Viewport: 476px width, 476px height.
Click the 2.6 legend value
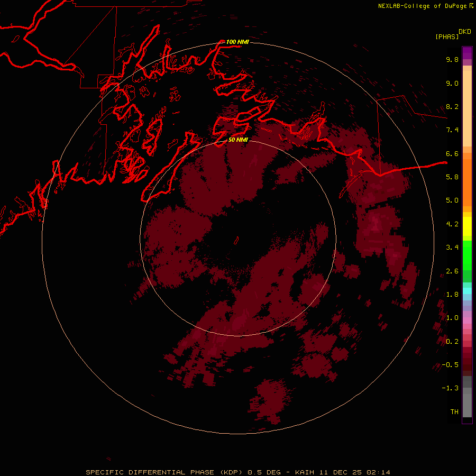[x=452, y=271]
